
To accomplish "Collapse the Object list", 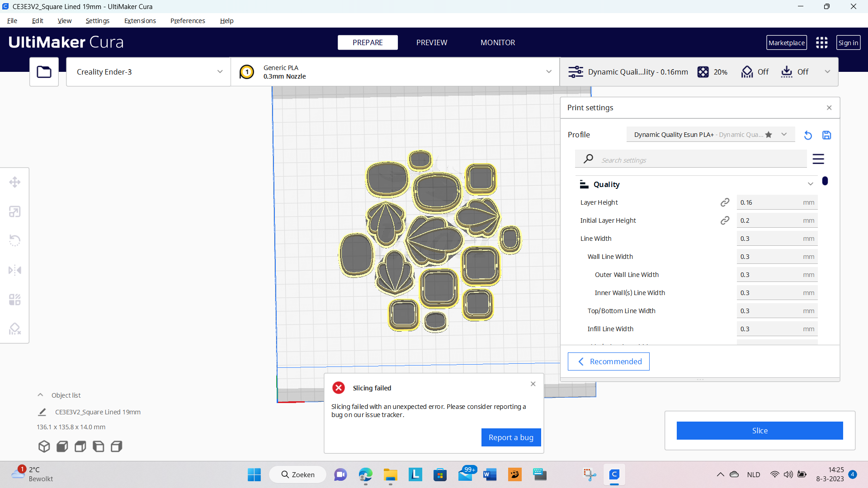I will pyautogui.click(x=40, y=395).
